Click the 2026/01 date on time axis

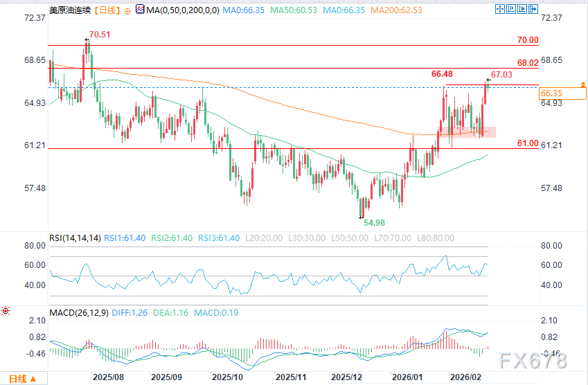405,377
